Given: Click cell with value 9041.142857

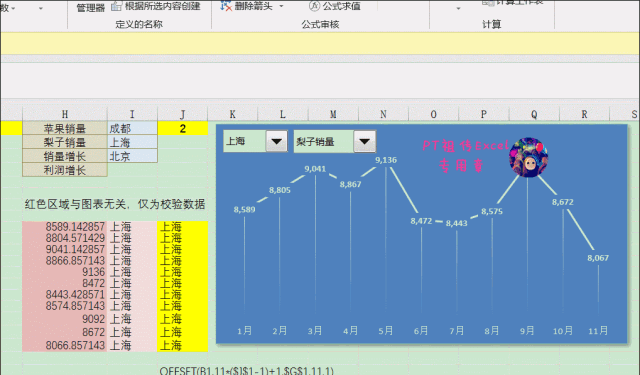Looking at the screenshot, I should pos(65,249).
